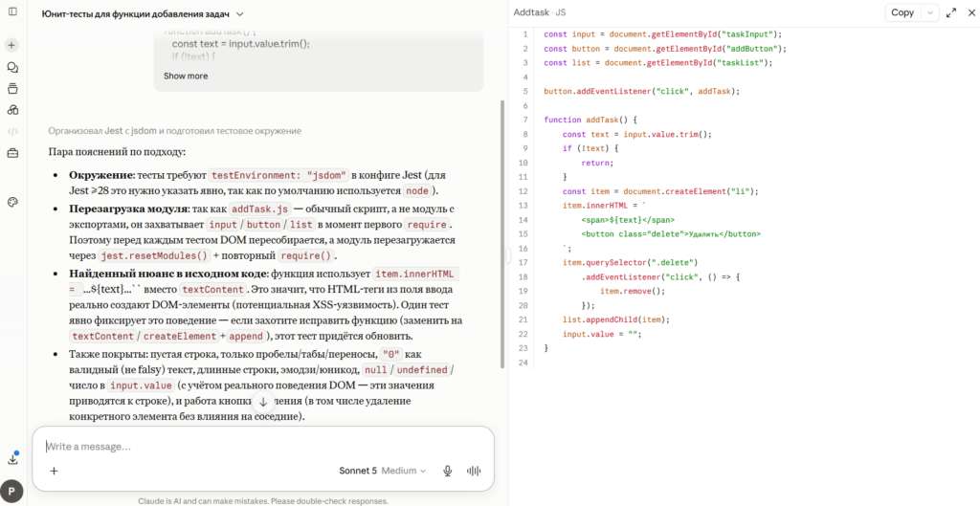The width and height of the screenshot is (980, 506).
Task: Start voice mode with waveform icon
Action: point(474,471)
